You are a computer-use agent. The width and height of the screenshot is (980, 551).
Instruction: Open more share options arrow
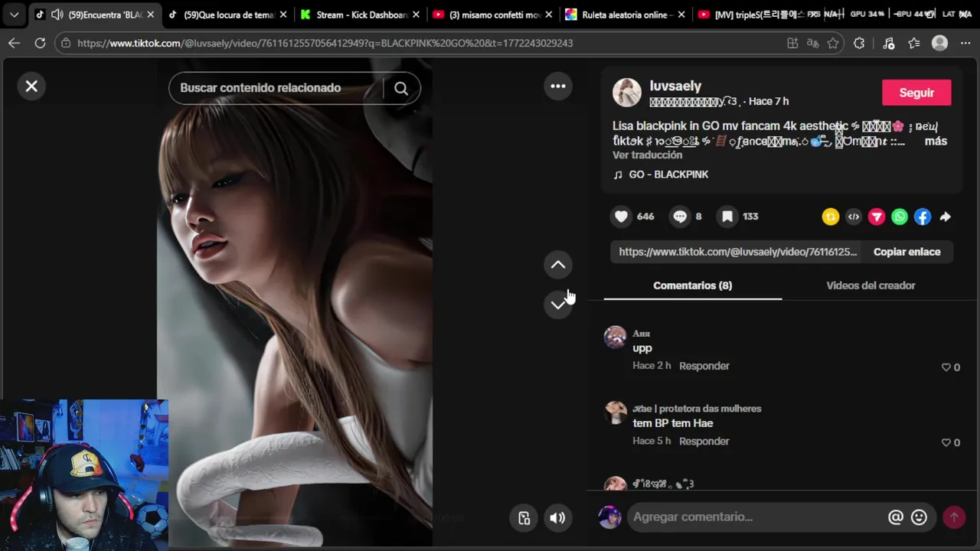click(x=946, y=217)
